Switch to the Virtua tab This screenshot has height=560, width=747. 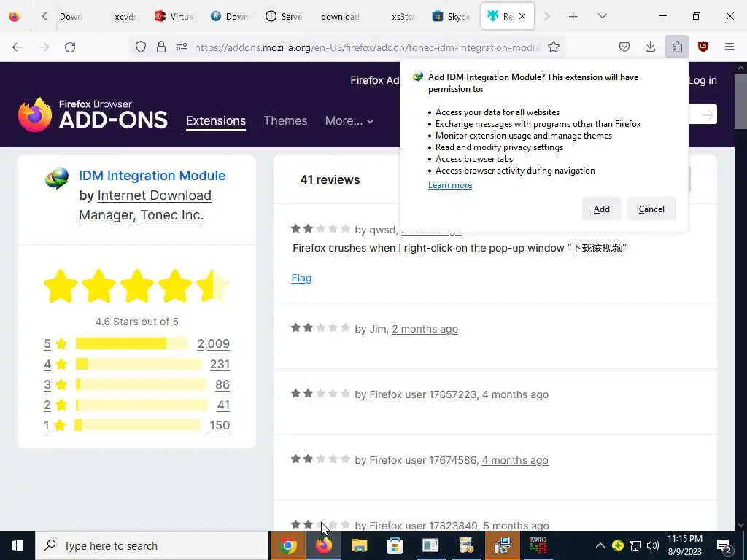tap(174, 16)
